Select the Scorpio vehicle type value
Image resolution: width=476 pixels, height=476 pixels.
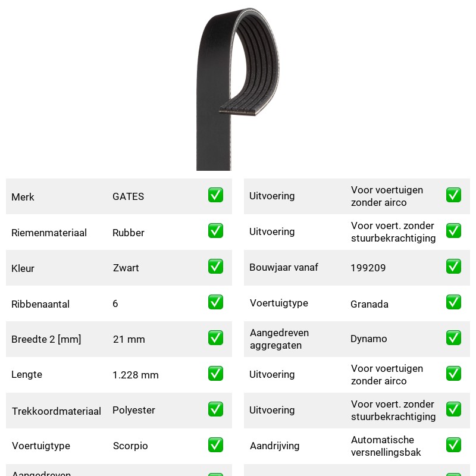130,446
